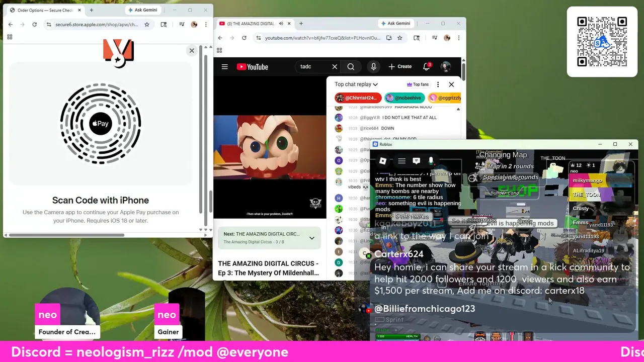Open Chrome profile in the YouTube window

pyautogui.click(x=447, y=38)
